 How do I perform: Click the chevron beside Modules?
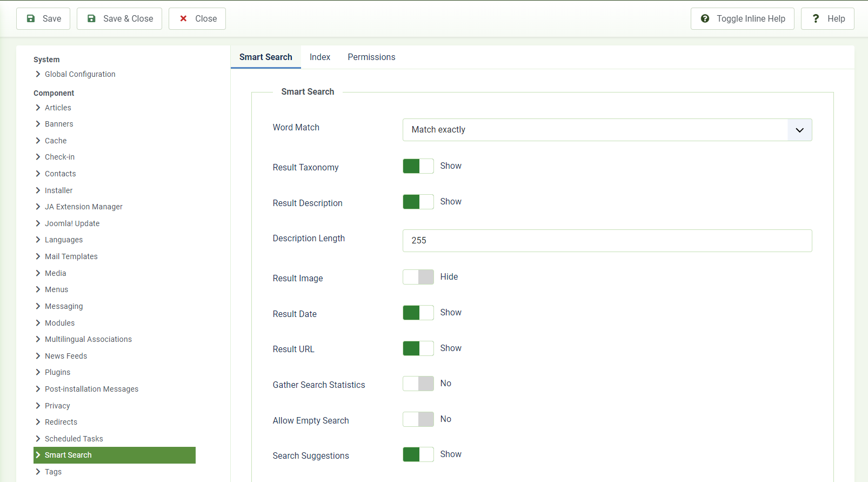click(38, 323)
